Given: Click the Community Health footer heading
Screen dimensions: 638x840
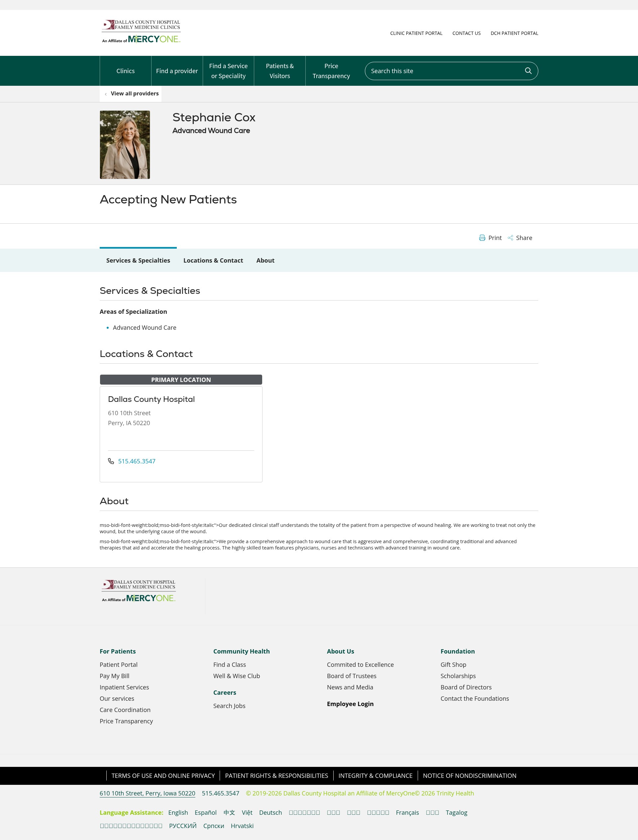Looking at the screenshot, I should [x=242, y=651].
